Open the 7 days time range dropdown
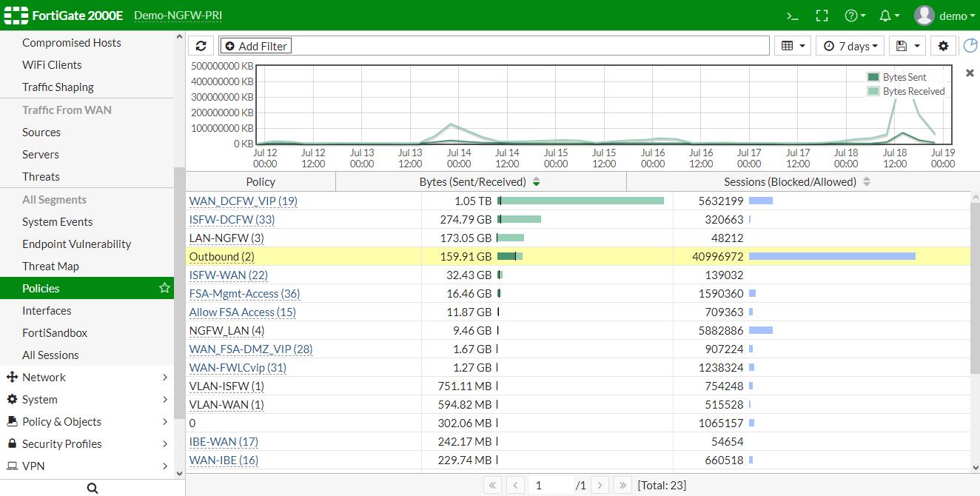Image resolution: width=980 pixels, height=496 pixels. [x=850, y=46]
